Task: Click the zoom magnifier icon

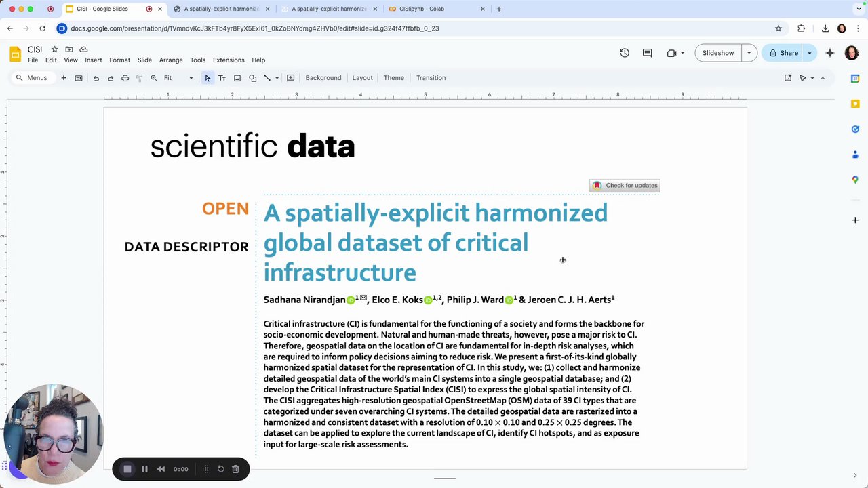Action: pyautogui.click(x=154, y=78)
